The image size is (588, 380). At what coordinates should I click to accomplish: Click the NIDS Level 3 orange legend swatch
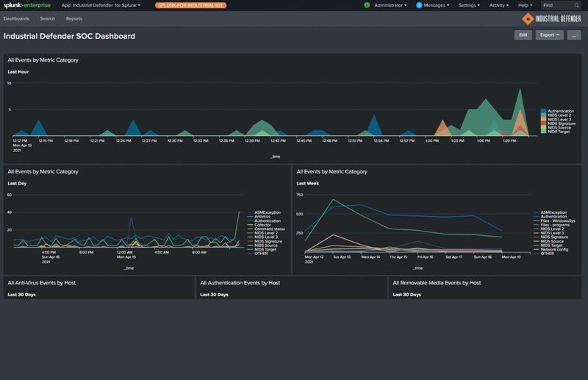[544, 120]
